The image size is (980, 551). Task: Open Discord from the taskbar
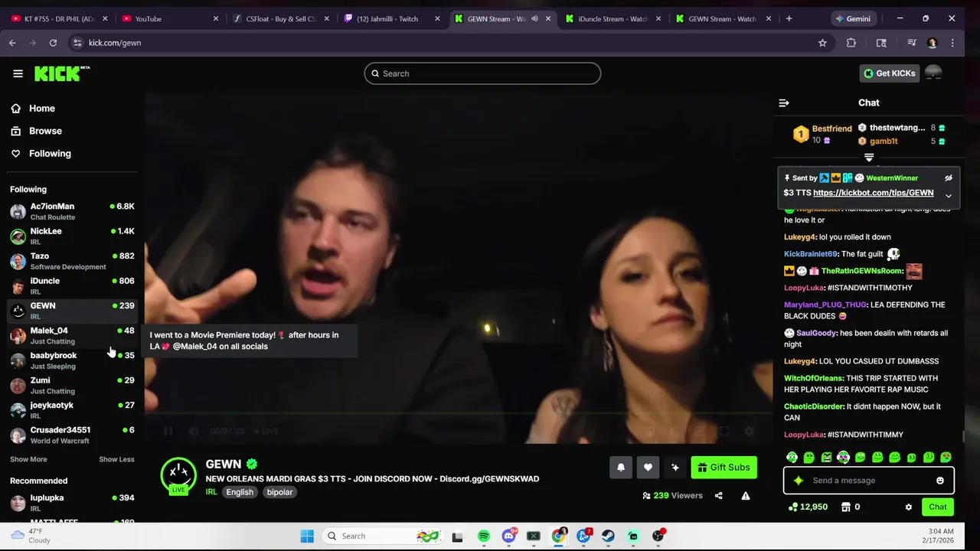pos(508,536)
